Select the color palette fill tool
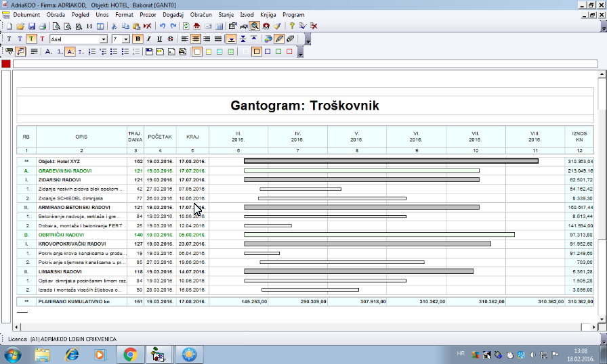The image size is (607, 364). [268, 39]
